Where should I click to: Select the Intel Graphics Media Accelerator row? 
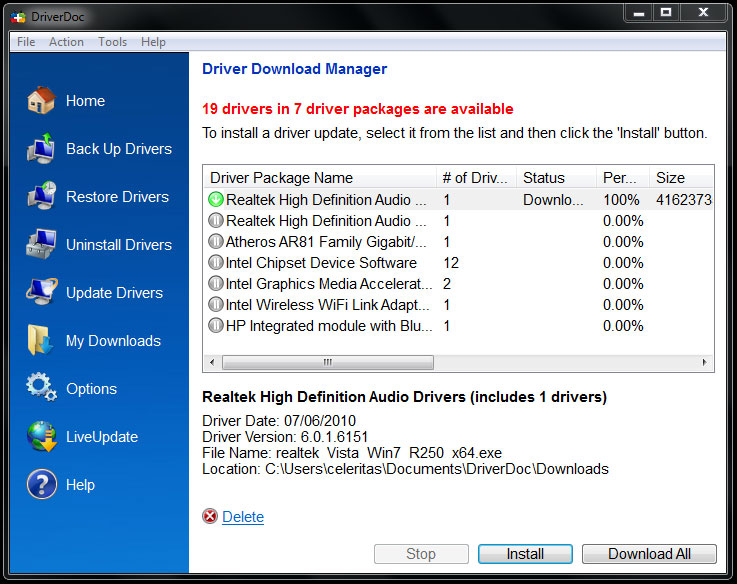click(459, 284)
